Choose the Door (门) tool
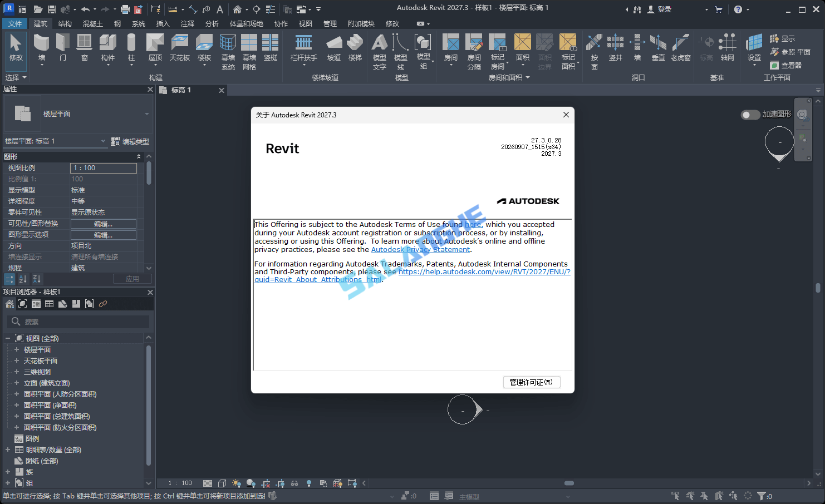 (x=63, y=48)
